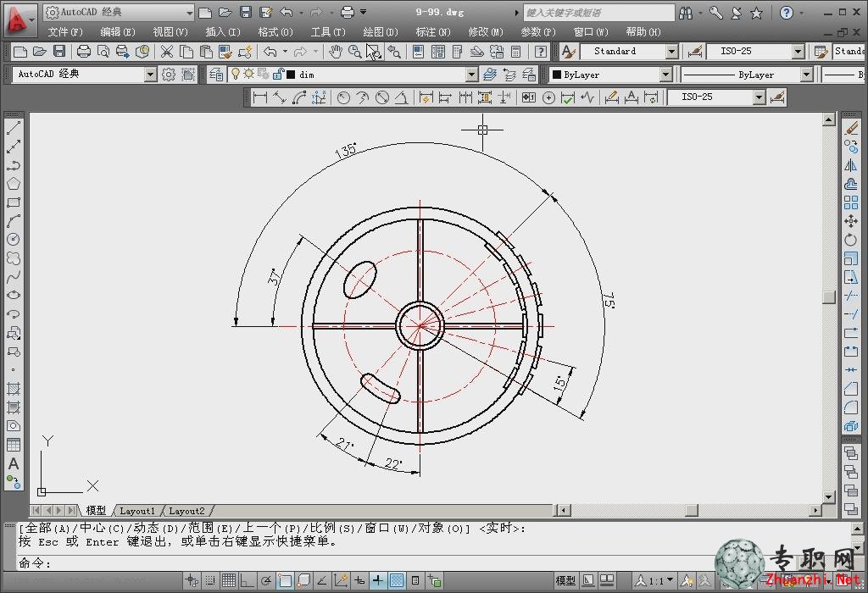Select the Fillet modify tool

[x=851, y=407]
